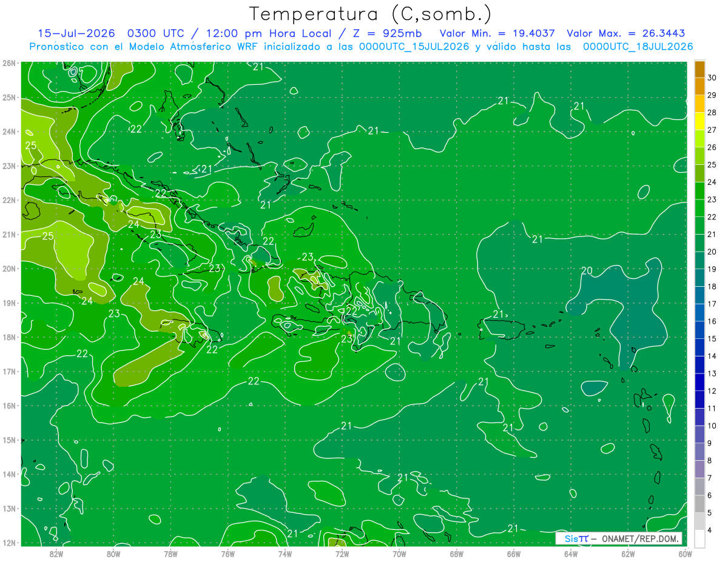
Task: Click the brown top swatch above 30 on color bar
Action: coord(699,69)
